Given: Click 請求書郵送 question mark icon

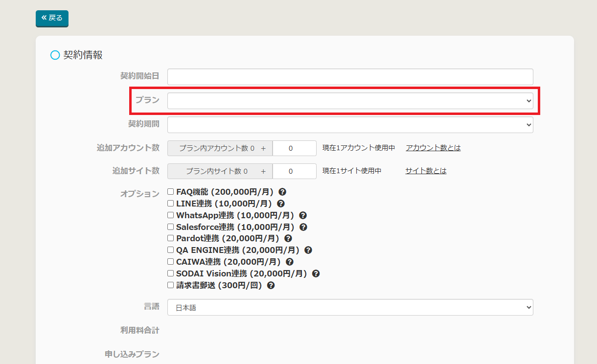Looking at the screenshot, I should [x=271, y=285].
